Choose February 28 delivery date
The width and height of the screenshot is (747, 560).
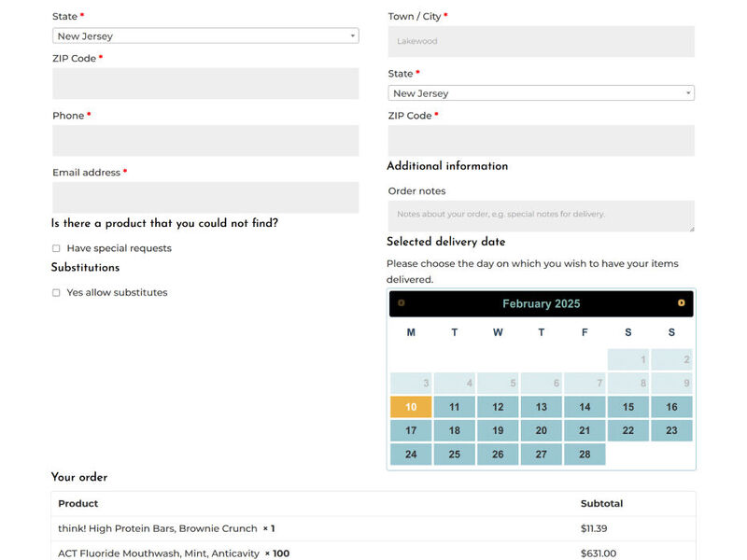(585, 455)
